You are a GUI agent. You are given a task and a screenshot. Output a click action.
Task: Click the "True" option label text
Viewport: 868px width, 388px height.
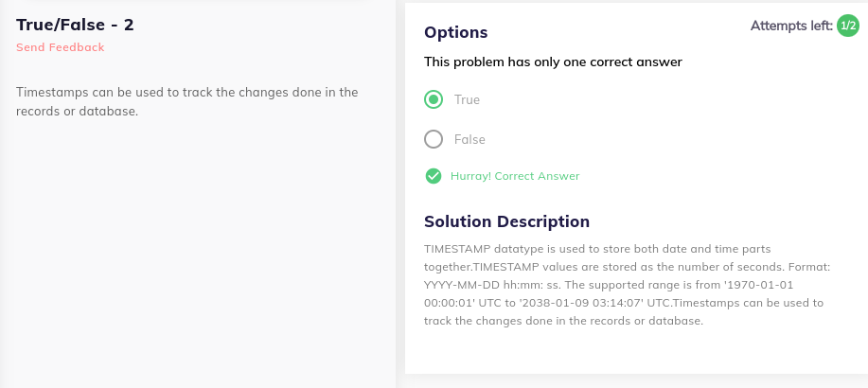coord(467,99)
